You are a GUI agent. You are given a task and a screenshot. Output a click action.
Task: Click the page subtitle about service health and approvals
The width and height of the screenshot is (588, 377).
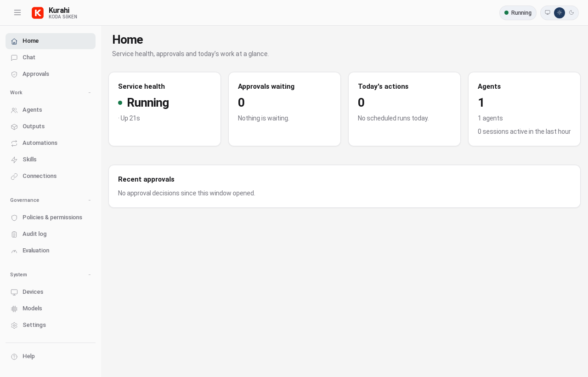191,54
